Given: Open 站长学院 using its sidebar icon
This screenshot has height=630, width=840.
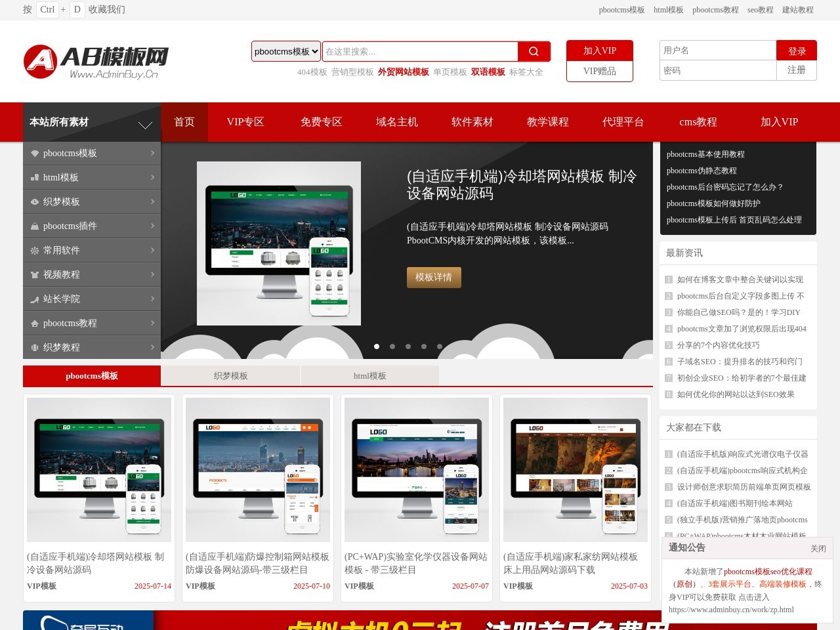Looking at the screenshot, I should pyautogui.click(x=35, y=299).
